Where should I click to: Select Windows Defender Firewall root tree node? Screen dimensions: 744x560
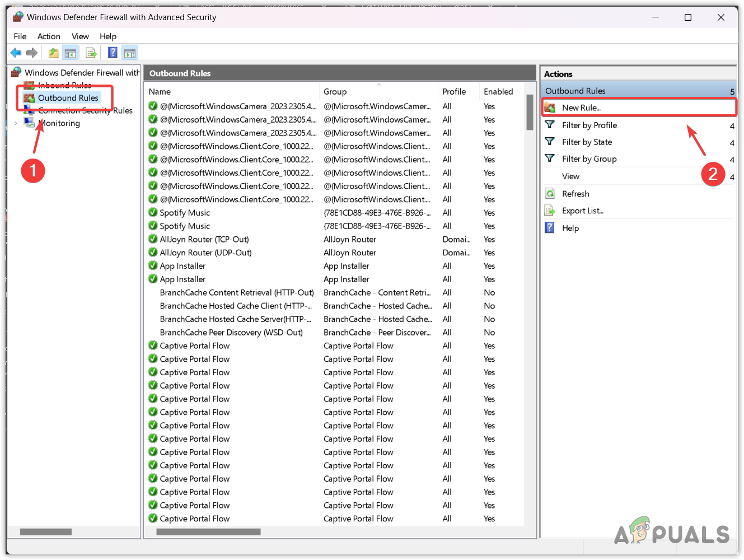pos(82,73)
